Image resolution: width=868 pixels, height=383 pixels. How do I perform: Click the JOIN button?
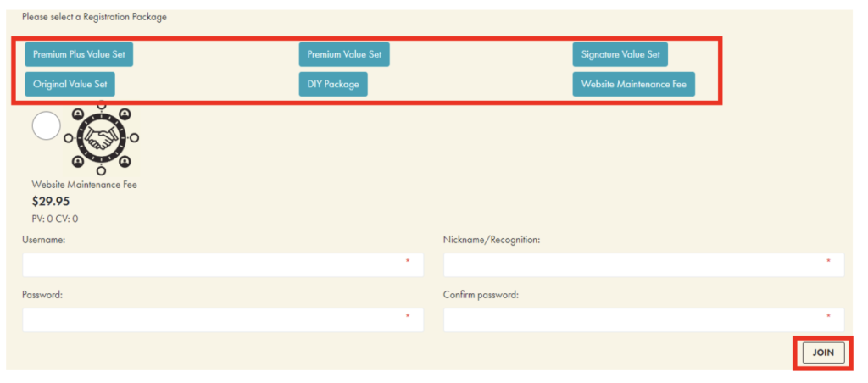click(x=823, y=352)
